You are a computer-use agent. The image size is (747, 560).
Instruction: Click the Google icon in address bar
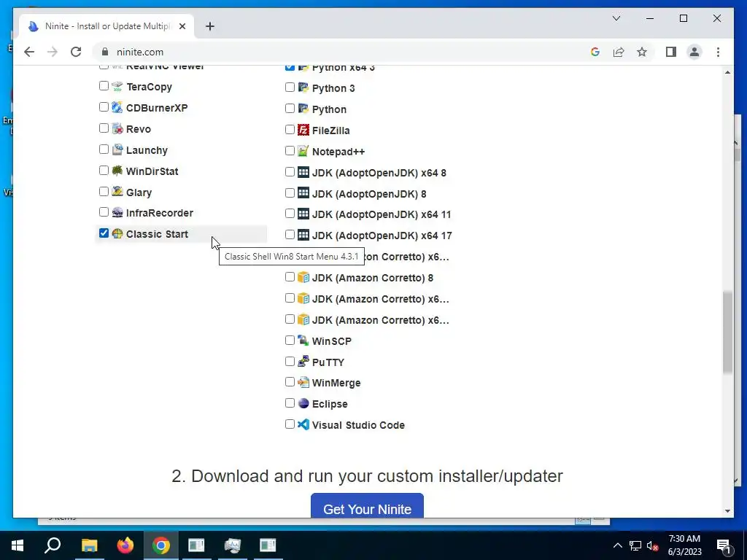point(595,52)
